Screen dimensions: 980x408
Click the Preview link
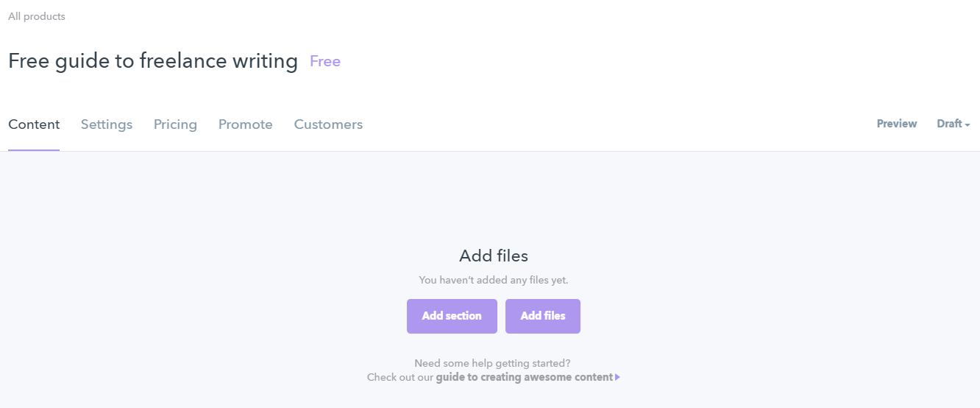pos(897,124)
